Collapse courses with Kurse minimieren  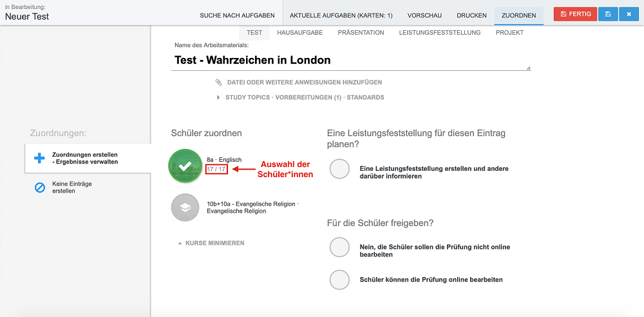[211, 243]
